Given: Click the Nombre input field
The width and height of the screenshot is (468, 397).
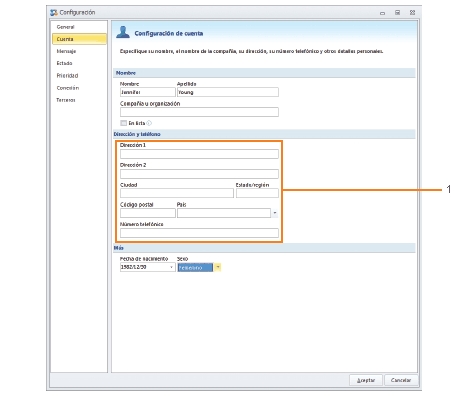Looking at the screenshot, I should pos(148,92).
